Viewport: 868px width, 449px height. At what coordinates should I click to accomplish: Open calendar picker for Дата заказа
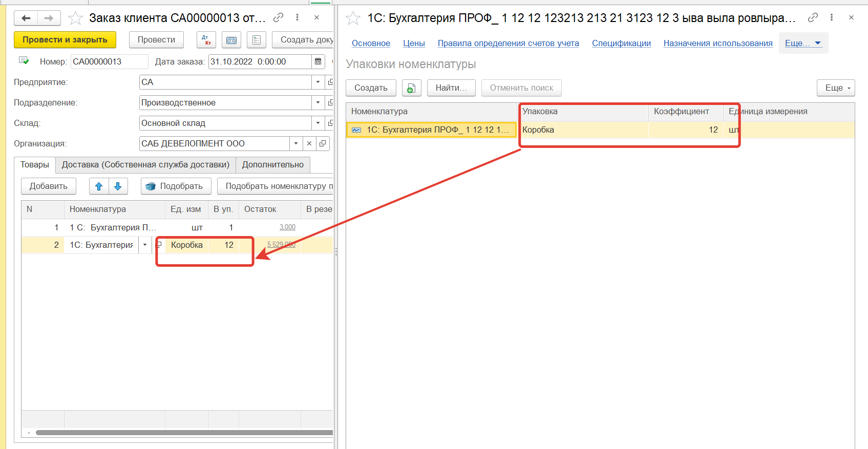coord(318,61)
